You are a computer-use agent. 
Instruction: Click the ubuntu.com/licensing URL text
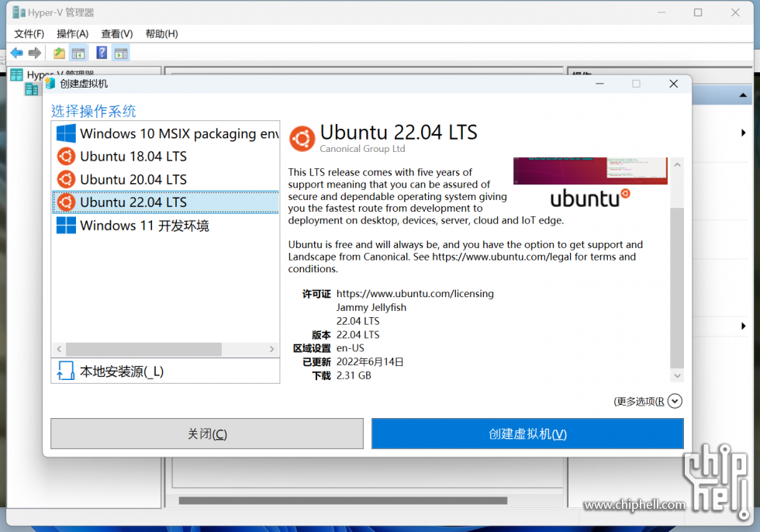(415, 294)
